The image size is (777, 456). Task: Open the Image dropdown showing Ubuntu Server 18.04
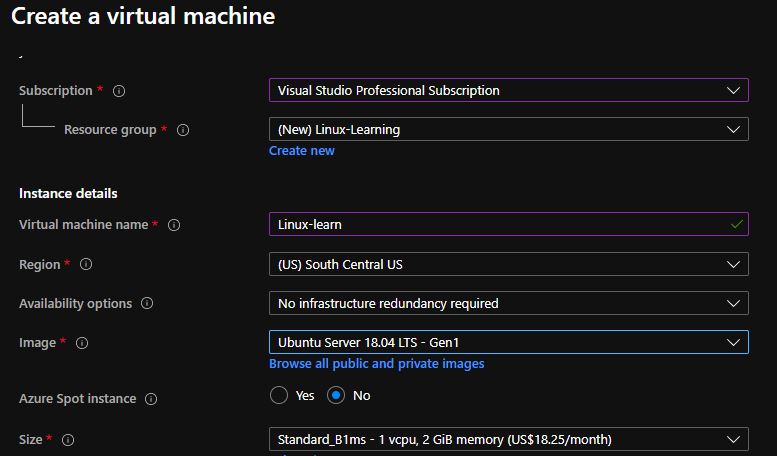(508, 342)
